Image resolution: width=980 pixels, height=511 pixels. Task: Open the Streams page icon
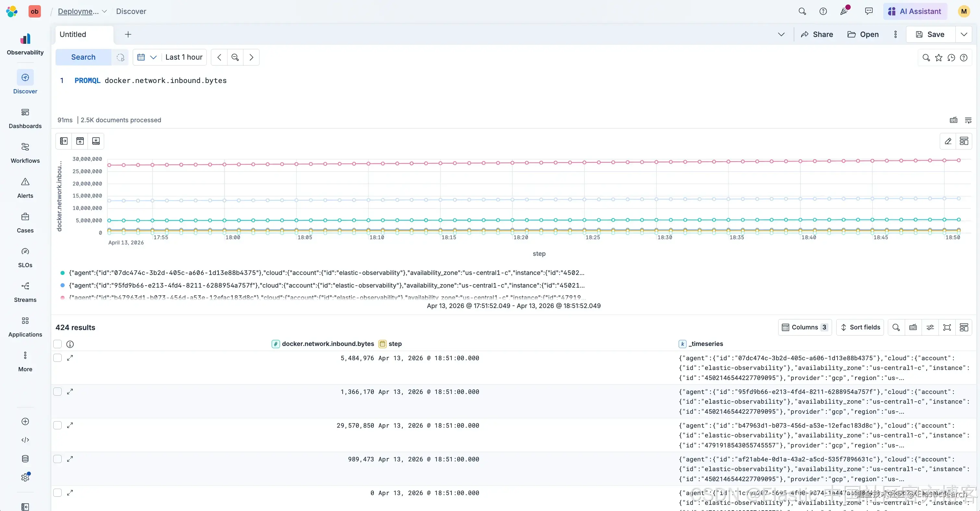25,286
